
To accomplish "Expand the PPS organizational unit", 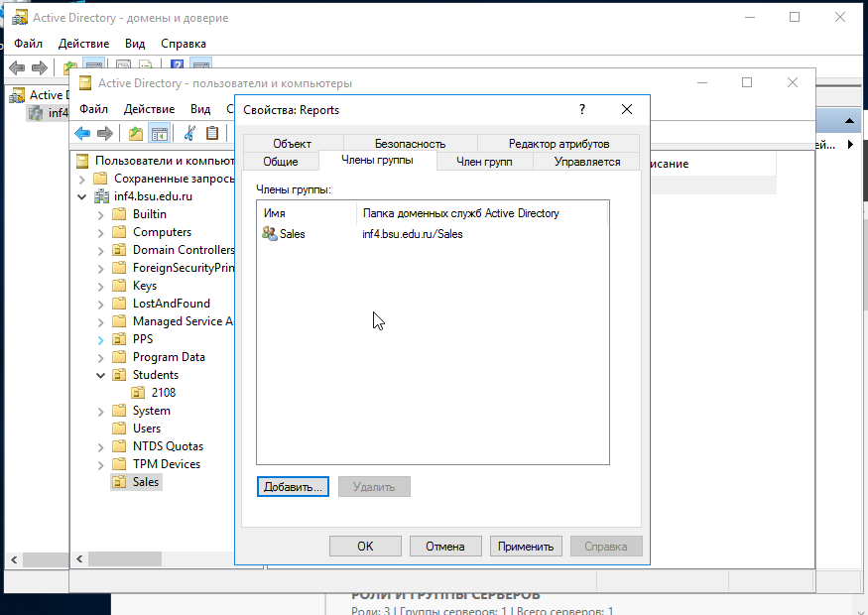I will click(100, 339).
